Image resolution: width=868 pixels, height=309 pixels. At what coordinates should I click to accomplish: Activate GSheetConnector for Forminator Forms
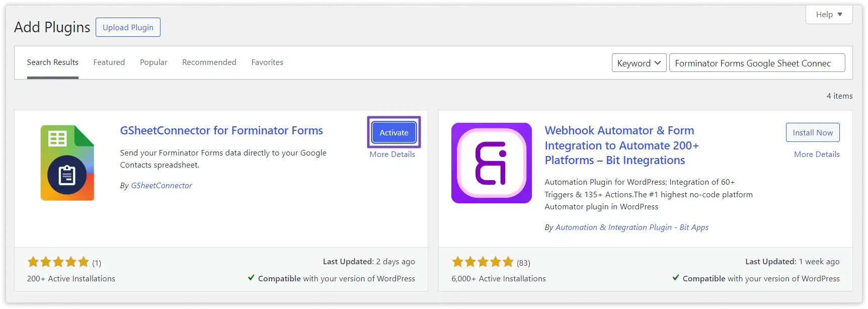(x=394, y=132)
